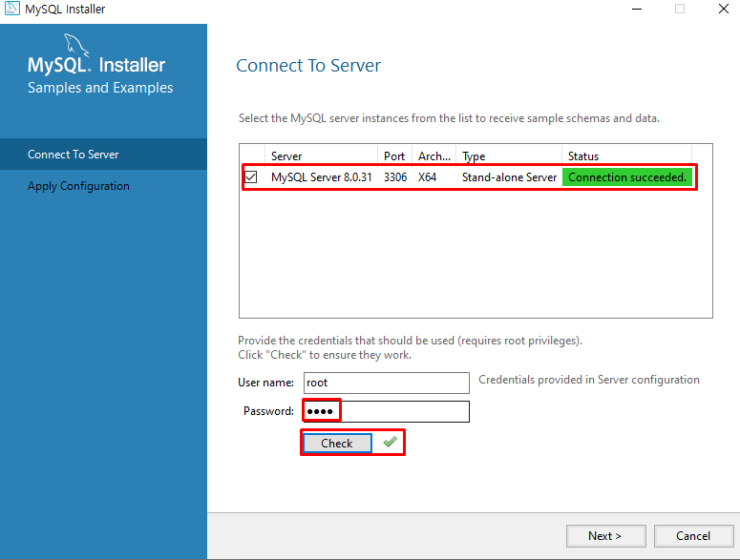Click the Server column header
The image size is (740, 560).
coord(321,156)
